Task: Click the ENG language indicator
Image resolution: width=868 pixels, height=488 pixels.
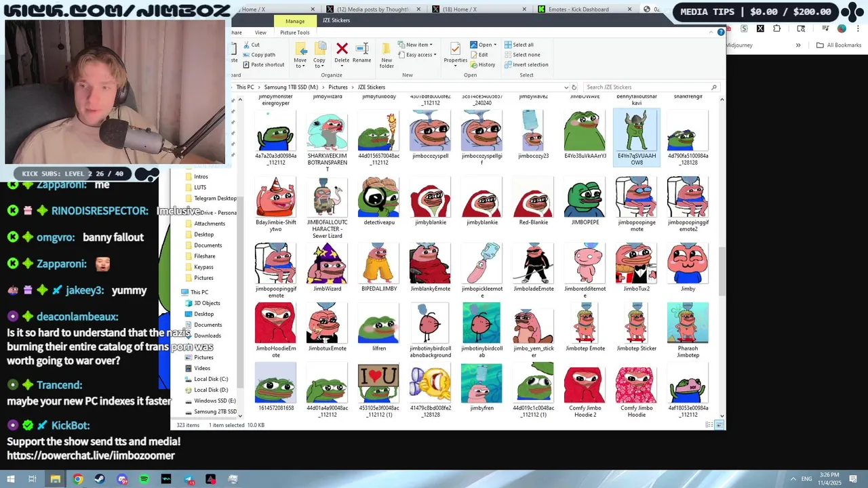Action: [807, 479]
